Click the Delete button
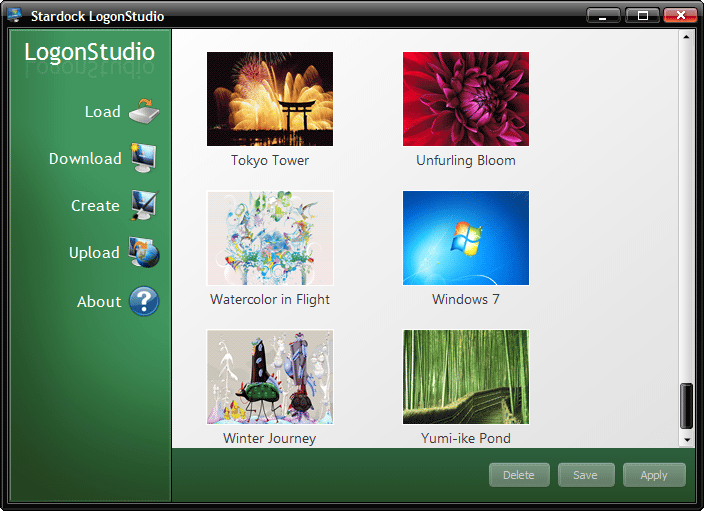Viewport: 704px width, 511px height. [x=519, y=475]
